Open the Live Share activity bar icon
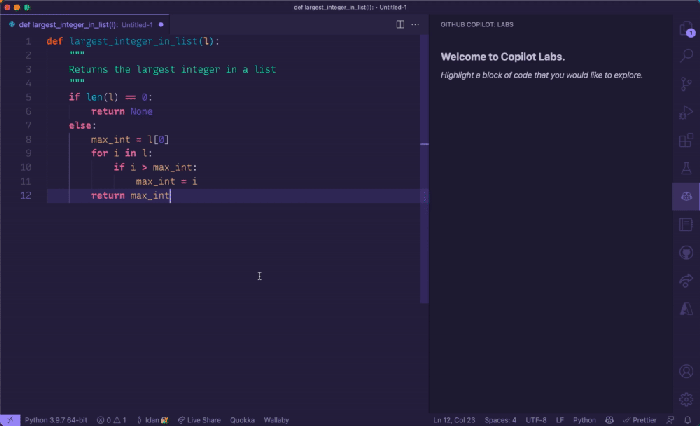 pos(686,280)
